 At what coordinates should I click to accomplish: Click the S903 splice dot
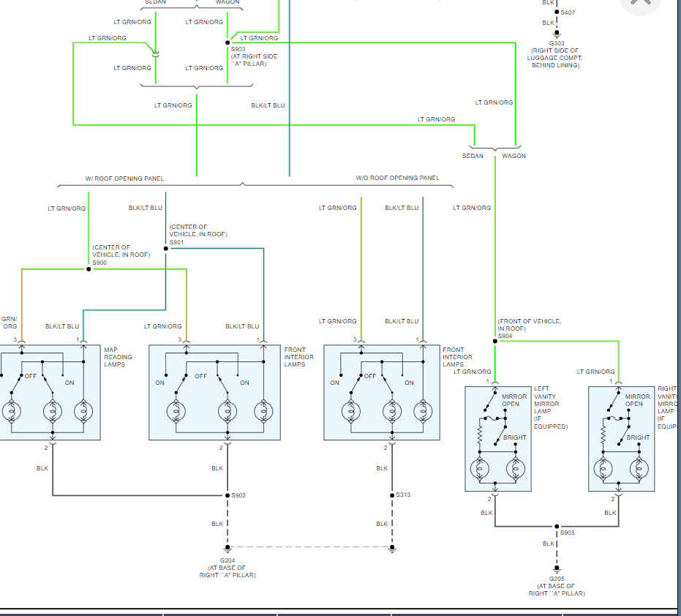(227, 42)
